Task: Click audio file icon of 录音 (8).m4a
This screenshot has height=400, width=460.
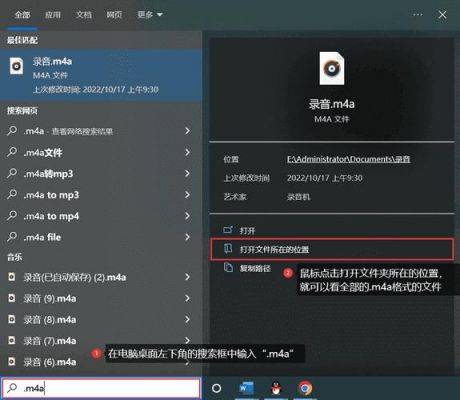Action: (12, 319)
